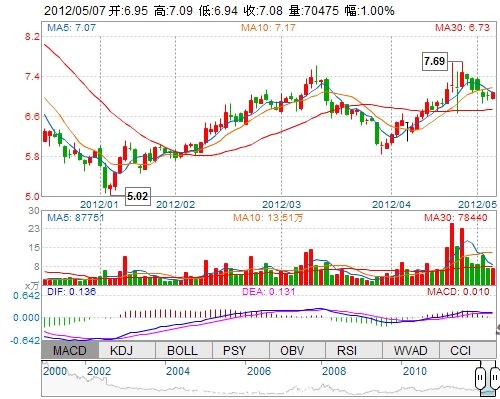Click the MA5: 7.07 price legend
The height and width of the screenshot is (399, 500).
(71, 27)
